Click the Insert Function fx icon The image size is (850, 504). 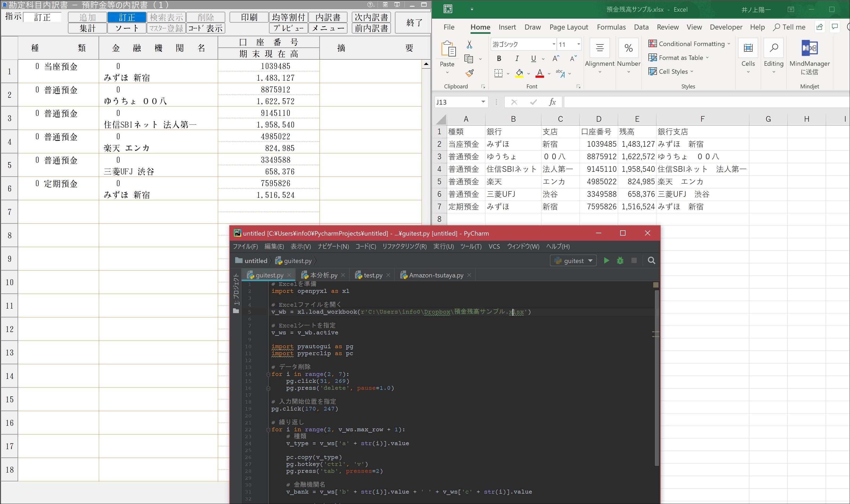tap(552, 102)
